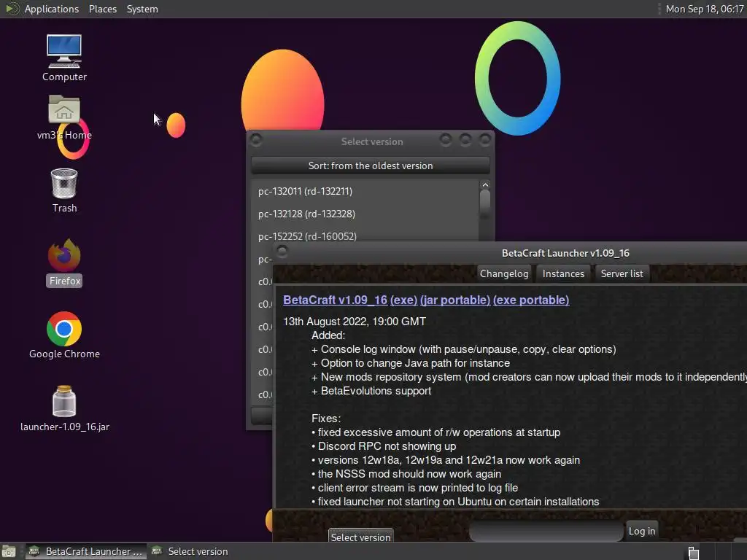Screen dimensions: 747x560
Task: Select version pc-152252 (rd-160052)
Action: click(365, 236)
